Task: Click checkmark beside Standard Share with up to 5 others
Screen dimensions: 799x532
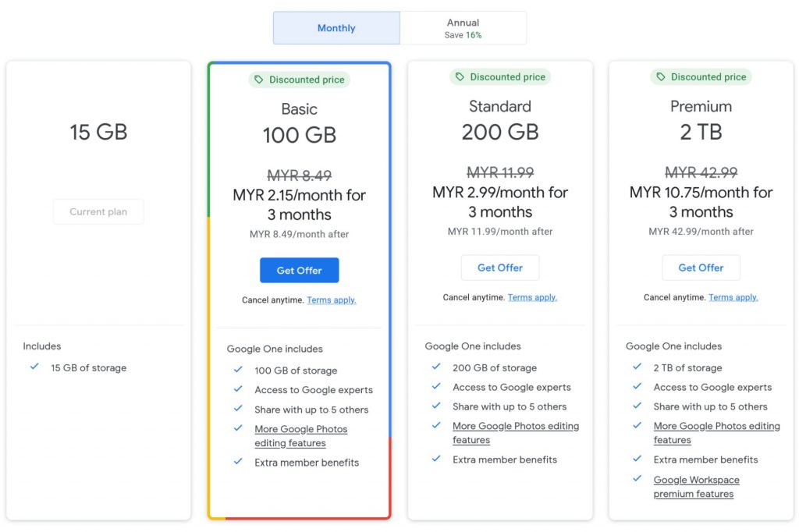Action: pos(436,406)
